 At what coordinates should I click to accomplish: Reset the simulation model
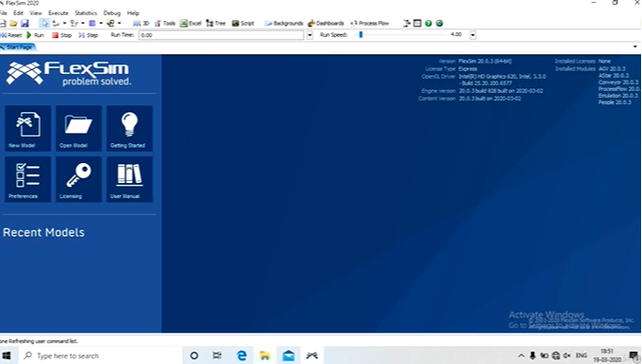pyautogui.click(x=11, y=35)
